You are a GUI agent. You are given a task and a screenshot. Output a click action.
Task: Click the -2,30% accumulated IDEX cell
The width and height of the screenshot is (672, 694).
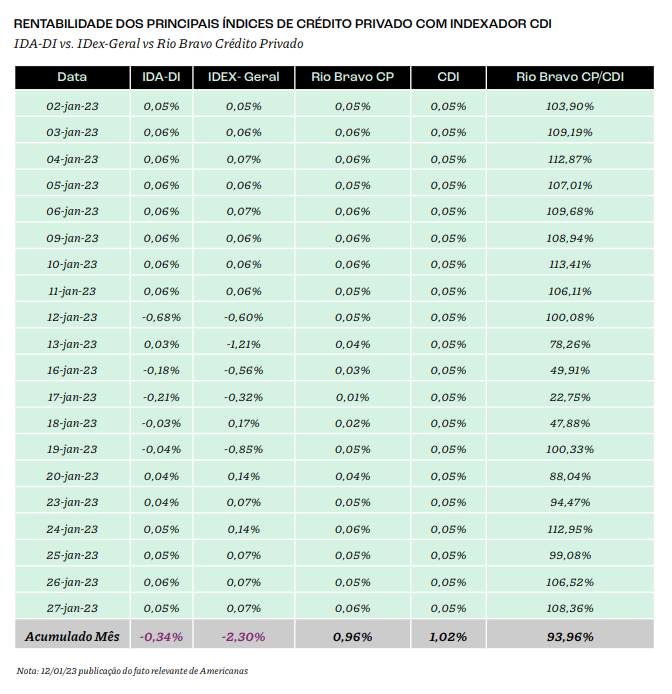[x=243, y=636]
